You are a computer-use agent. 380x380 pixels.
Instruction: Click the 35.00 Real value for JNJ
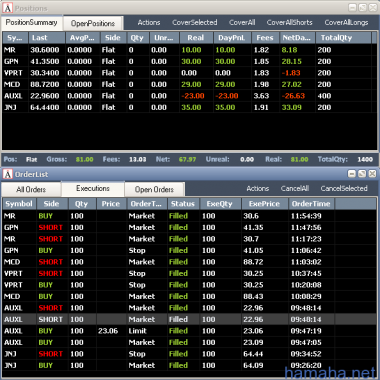point(192,107)
